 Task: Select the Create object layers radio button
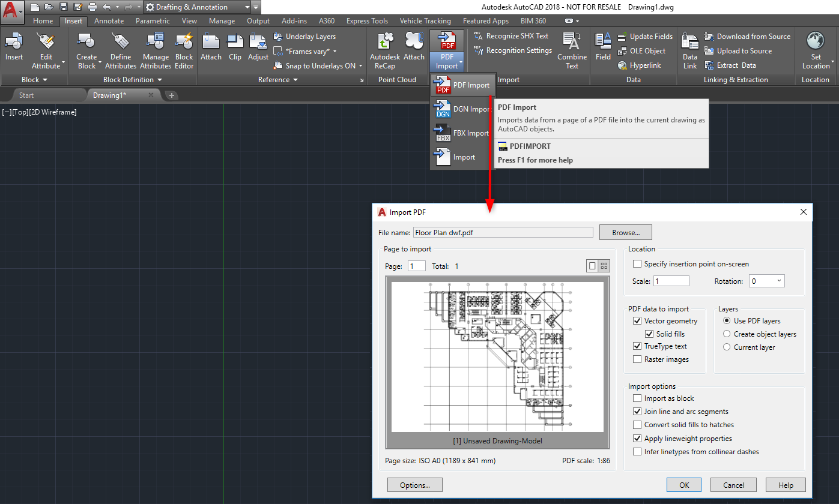[x=726, y=334]
